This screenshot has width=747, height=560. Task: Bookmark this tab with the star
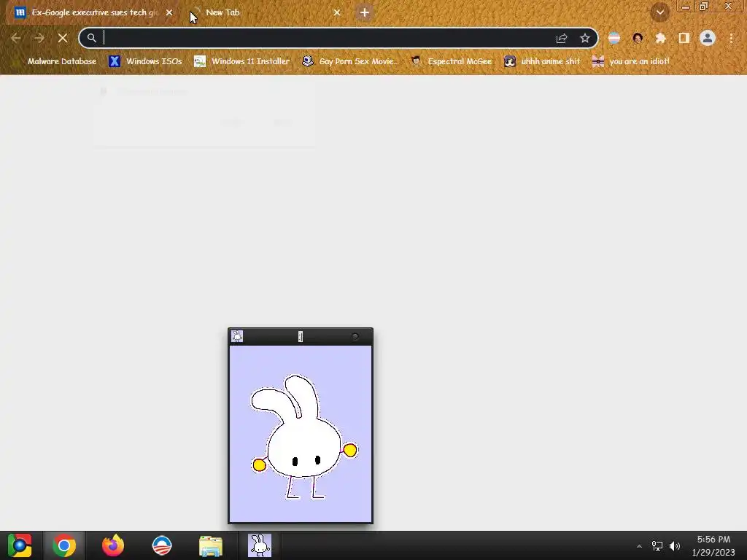585,38
